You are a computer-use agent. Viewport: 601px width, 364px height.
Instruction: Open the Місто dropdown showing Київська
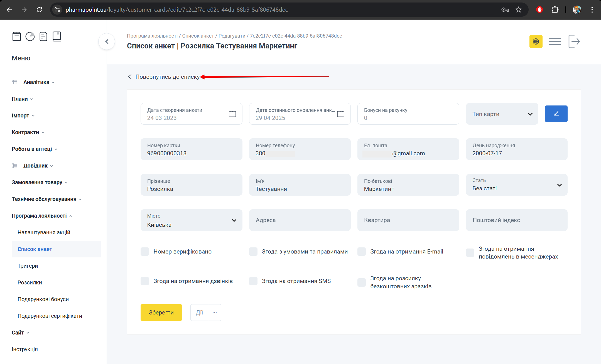coord(191,220)
